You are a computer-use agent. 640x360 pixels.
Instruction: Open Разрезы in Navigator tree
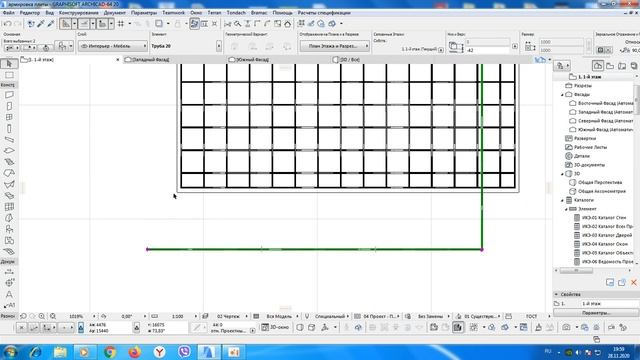point(582,86)
